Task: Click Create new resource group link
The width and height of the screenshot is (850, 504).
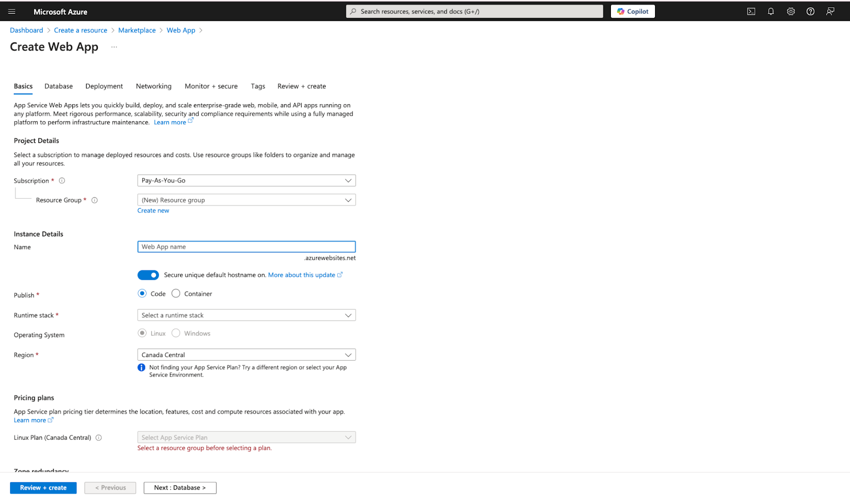Action: coord(153,211)
